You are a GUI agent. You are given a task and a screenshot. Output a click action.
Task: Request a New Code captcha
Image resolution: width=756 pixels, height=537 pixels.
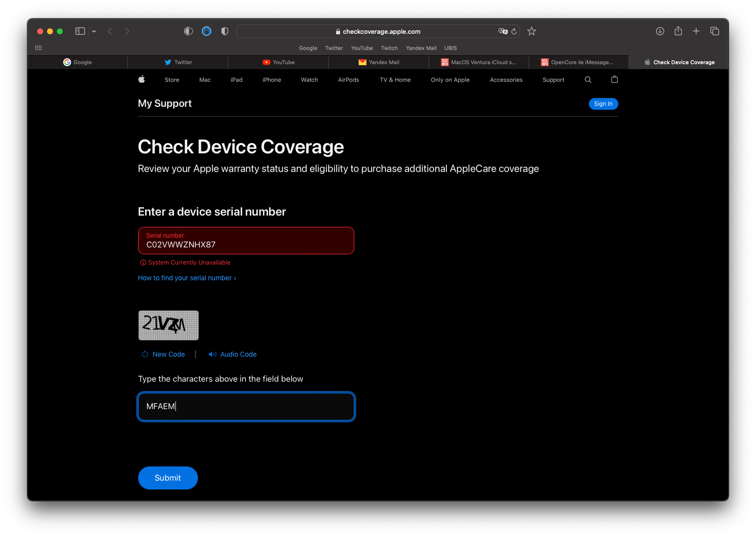(164, 354)
